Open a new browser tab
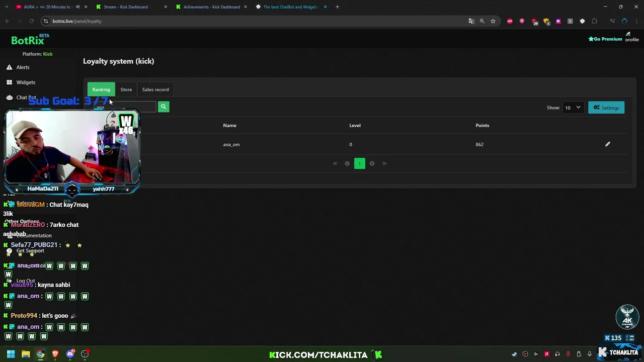Viewport: 644px width, 362px height. pos(337,7)
